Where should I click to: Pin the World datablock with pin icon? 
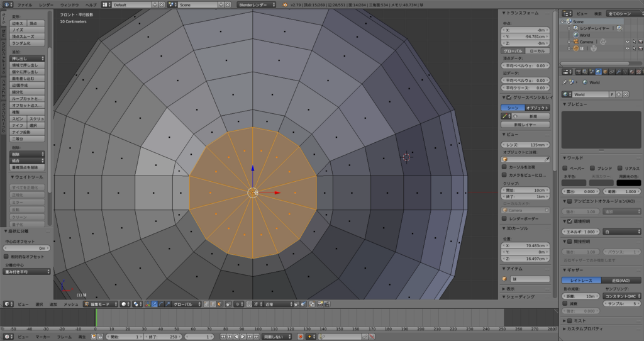point(565,82)
